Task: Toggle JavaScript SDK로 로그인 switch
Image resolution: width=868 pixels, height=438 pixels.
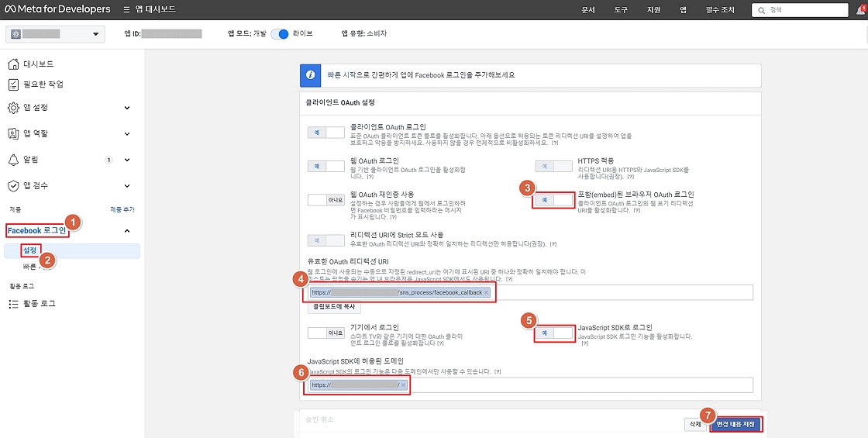Action: pyautogui.click(x=553, y=333)
